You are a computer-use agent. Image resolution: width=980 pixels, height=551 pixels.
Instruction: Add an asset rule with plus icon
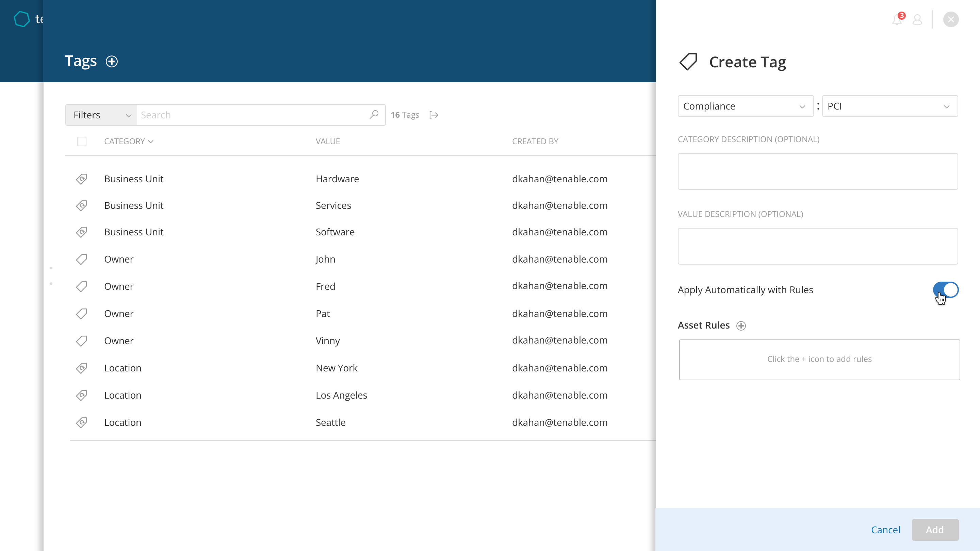pyautogui.click(x=741, y=325)
